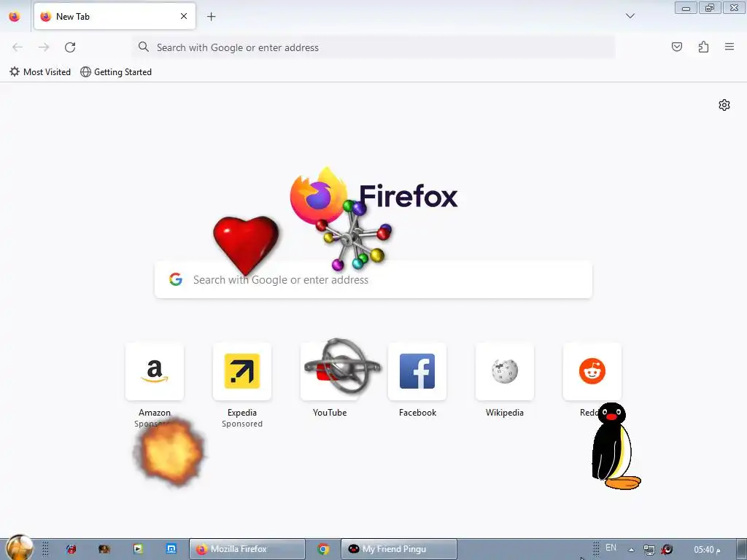The height and width of the screenshot is (560, 747).
Task: Click the Google G logo in search box
Action: (x=176, y=279)
